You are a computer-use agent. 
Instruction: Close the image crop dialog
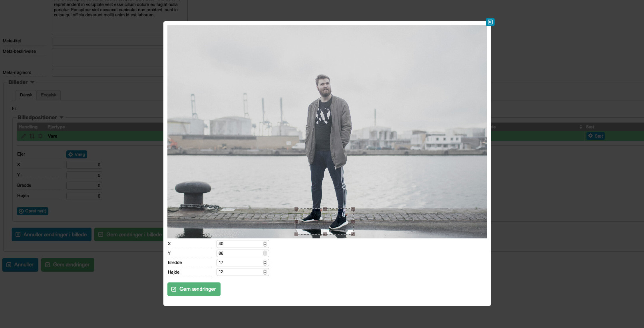click(490, 22)
